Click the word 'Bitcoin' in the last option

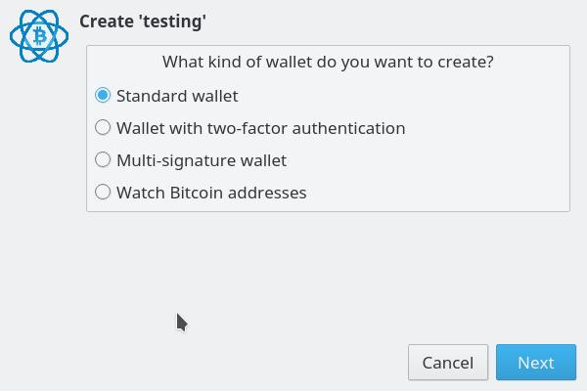point(197,193)
